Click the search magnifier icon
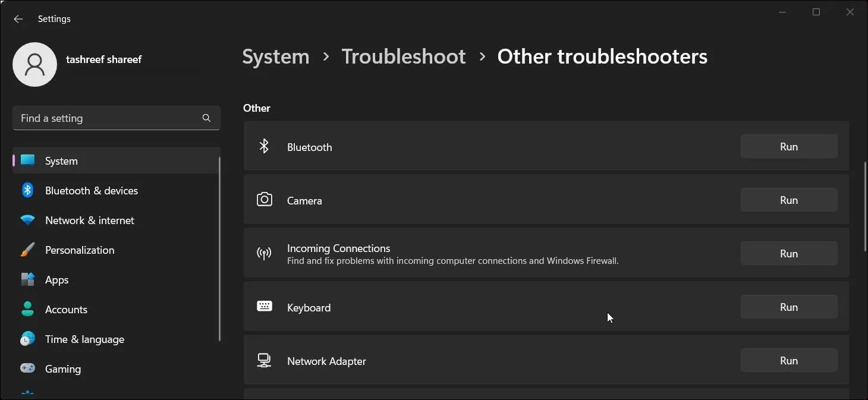 [206, 118]
